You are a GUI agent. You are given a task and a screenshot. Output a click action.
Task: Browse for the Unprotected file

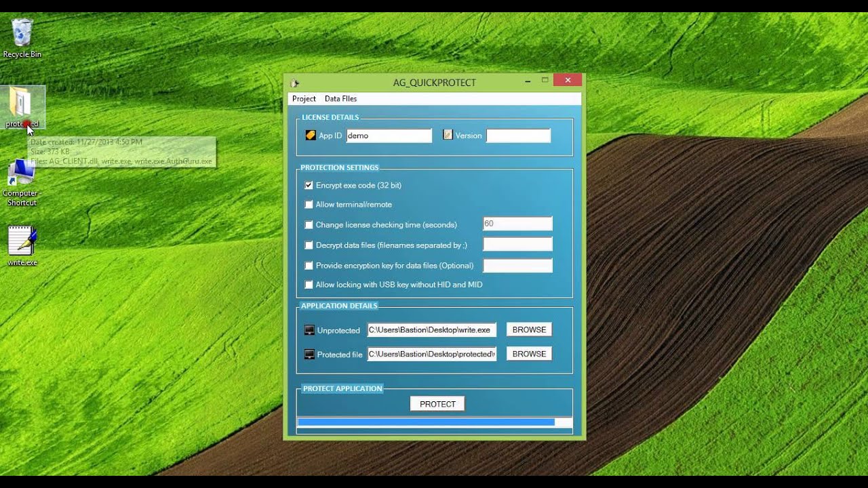coord(529,329)
